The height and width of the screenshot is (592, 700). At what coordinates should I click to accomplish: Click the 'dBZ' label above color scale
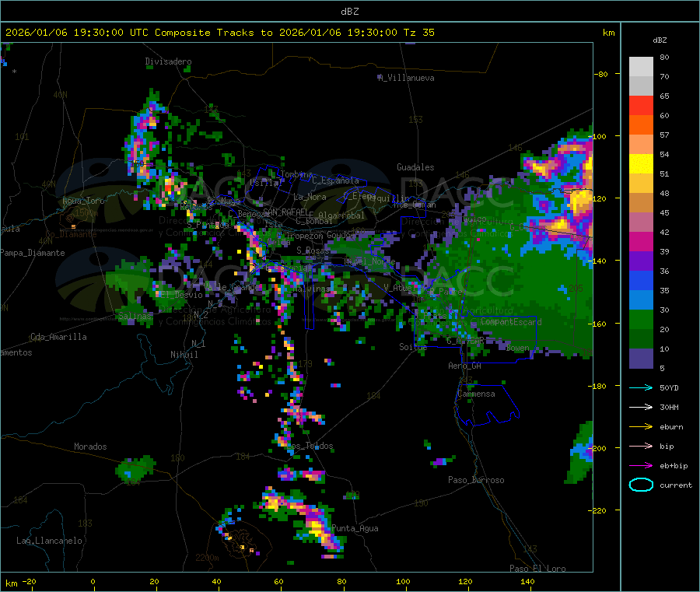coord(660,40)
